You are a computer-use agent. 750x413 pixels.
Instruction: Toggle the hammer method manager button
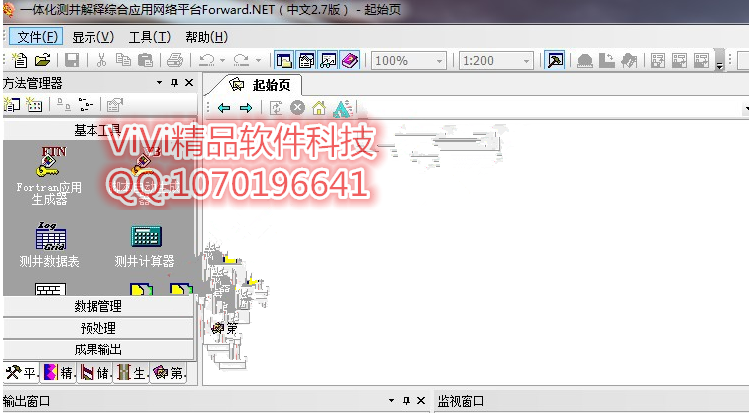[555, 60]
